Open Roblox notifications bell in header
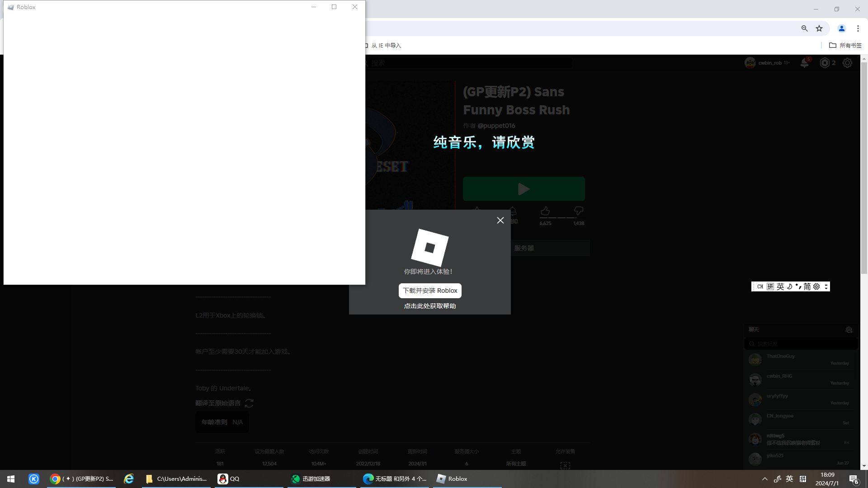Viewport: 868px width, 488px height. (805, 63)
